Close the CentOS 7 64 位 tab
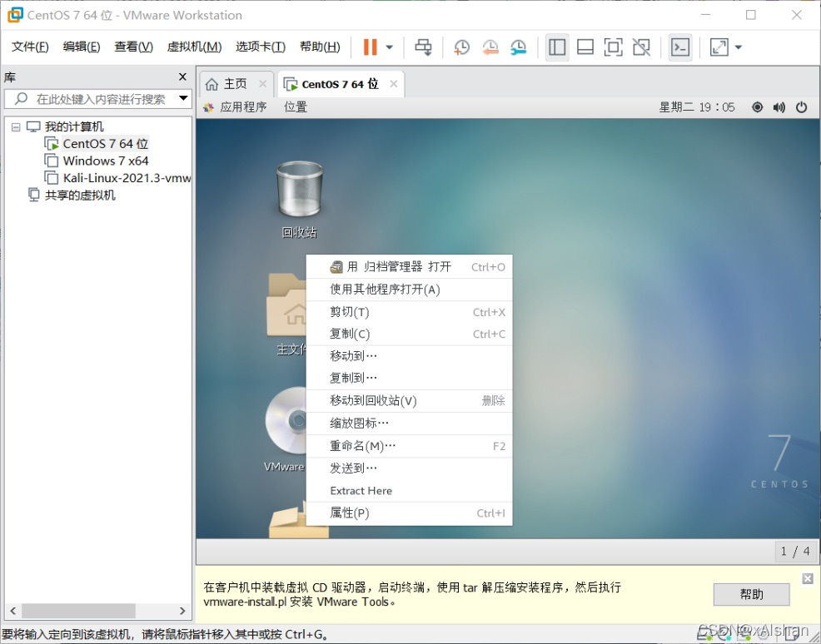Viewport: 821px width, 644px height. pos(394,84)
